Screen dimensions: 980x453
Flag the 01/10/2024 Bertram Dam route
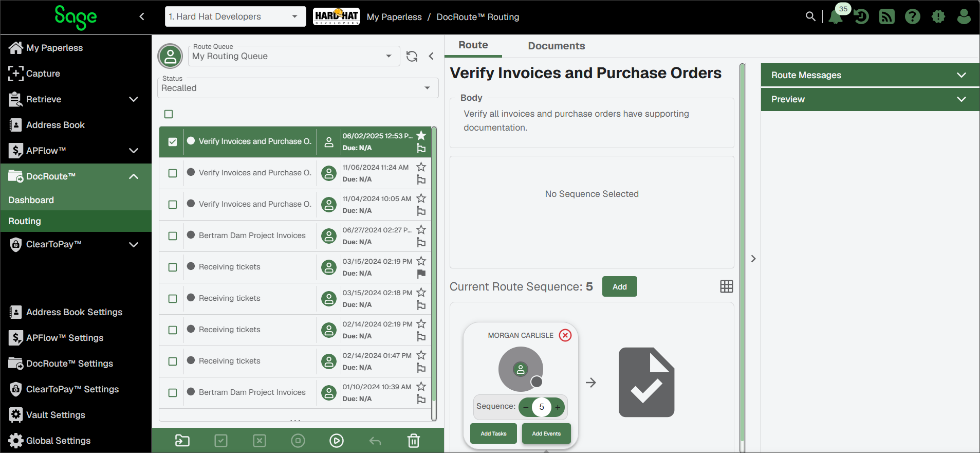[421, 399]
